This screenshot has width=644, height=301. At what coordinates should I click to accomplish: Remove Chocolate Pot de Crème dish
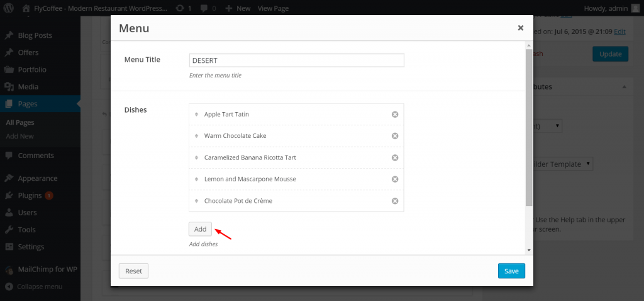(395, 201)
